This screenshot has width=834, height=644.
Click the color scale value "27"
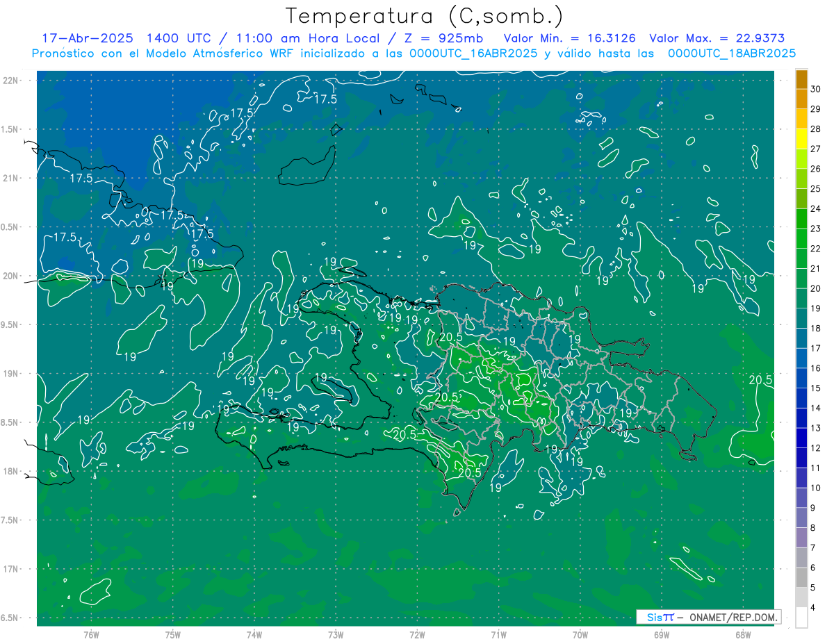coord(816,149)
